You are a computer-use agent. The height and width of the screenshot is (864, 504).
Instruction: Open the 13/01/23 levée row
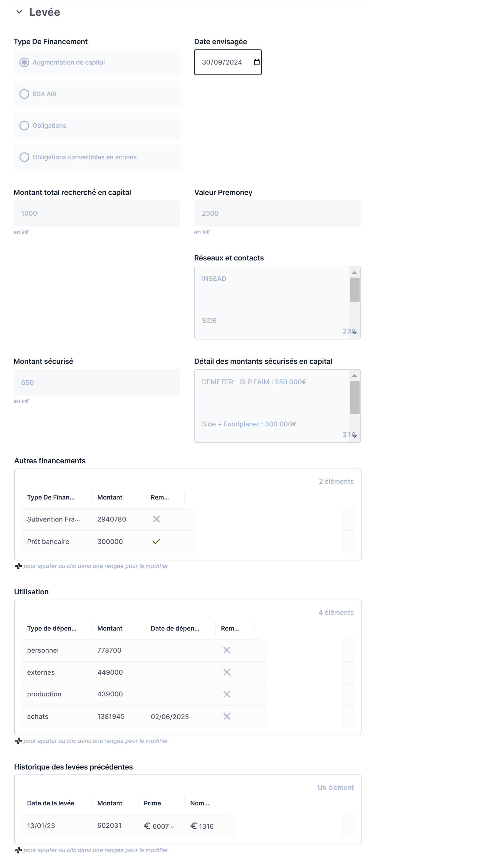[x=41, y=825]
